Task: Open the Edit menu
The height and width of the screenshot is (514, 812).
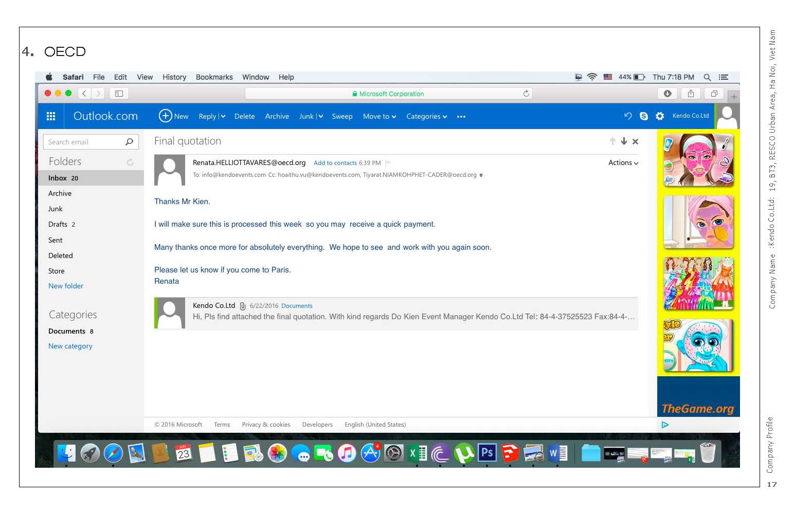Action: [120, 77]
